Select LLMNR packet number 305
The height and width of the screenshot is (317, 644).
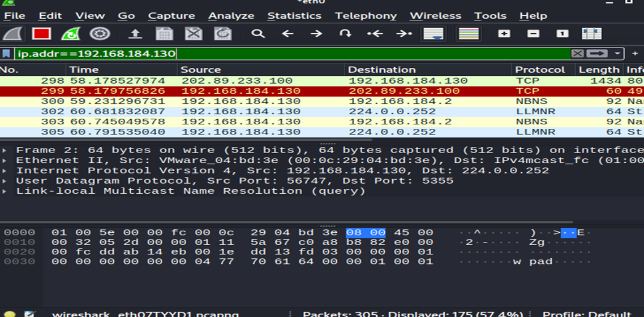pyautogui.click(x=322, y=132)
